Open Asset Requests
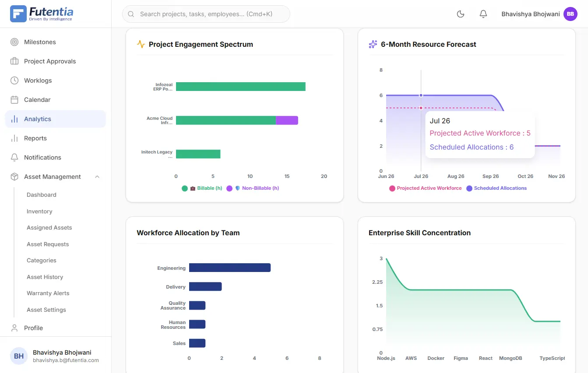 pos(48,244)
